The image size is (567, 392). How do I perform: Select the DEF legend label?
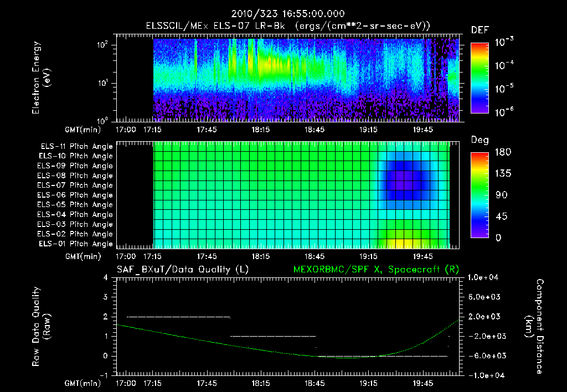click(x=480, y=30)
